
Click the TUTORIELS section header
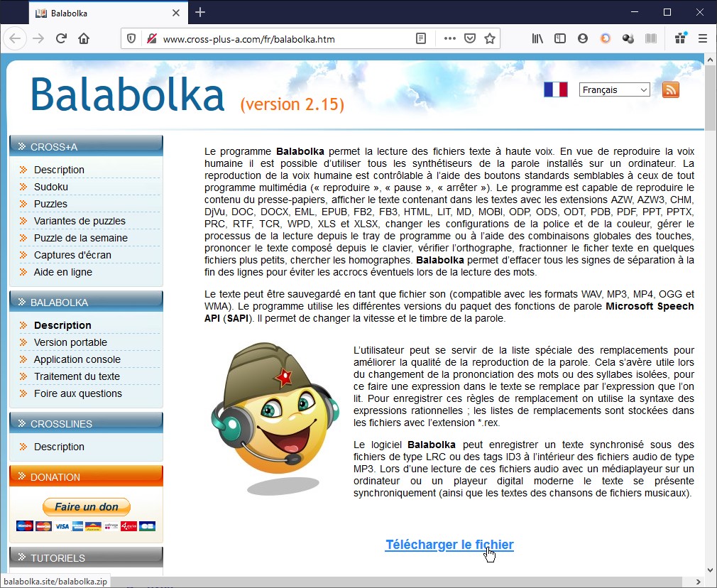[86, 557]
